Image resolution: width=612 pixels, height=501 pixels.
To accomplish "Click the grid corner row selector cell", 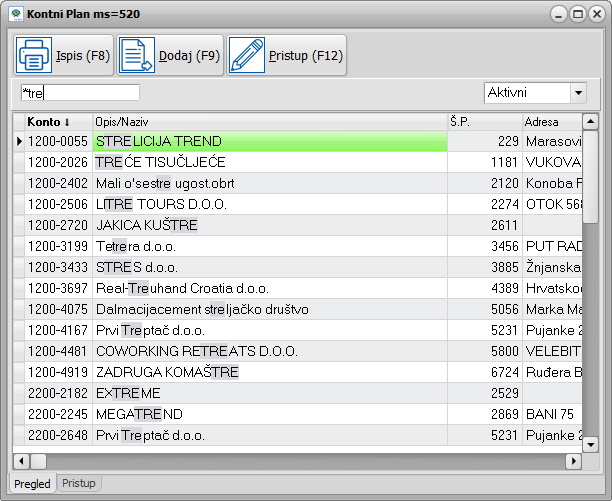I will (18, 121).
